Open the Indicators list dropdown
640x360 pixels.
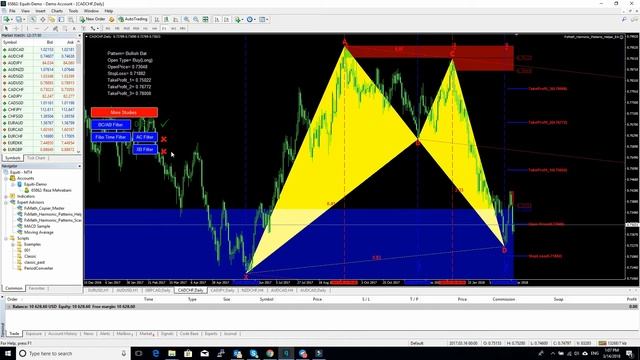[239, 19]
